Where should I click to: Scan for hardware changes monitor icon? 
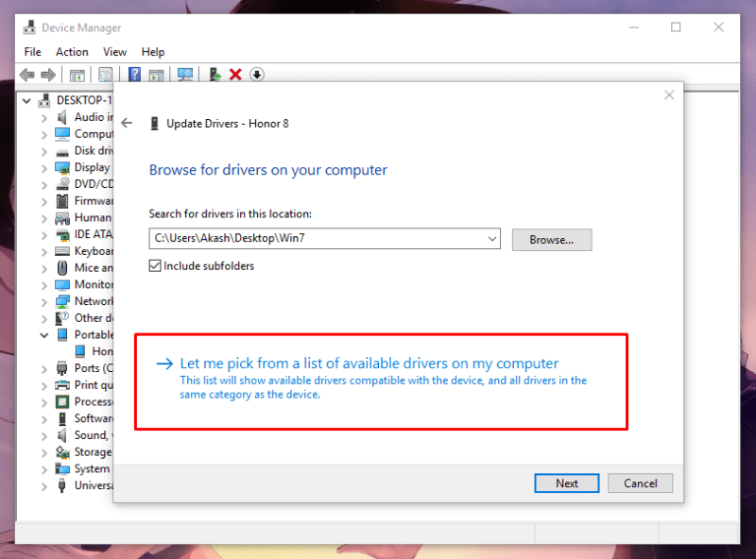(185, 75)
